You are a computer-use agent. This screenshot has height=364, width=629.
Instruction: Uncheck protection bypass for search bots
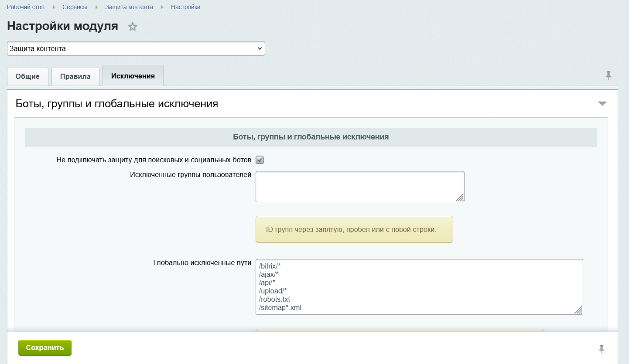[x=260, y=160]
